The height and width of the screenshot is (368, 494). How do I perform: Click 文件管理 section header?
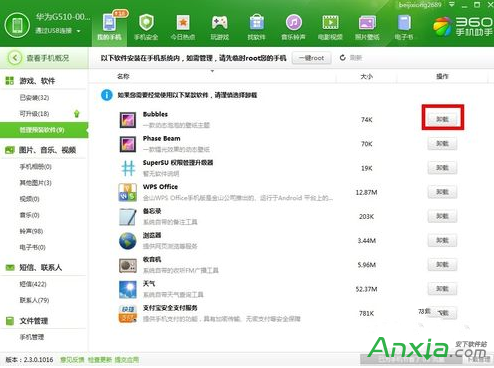pos(34,321)
